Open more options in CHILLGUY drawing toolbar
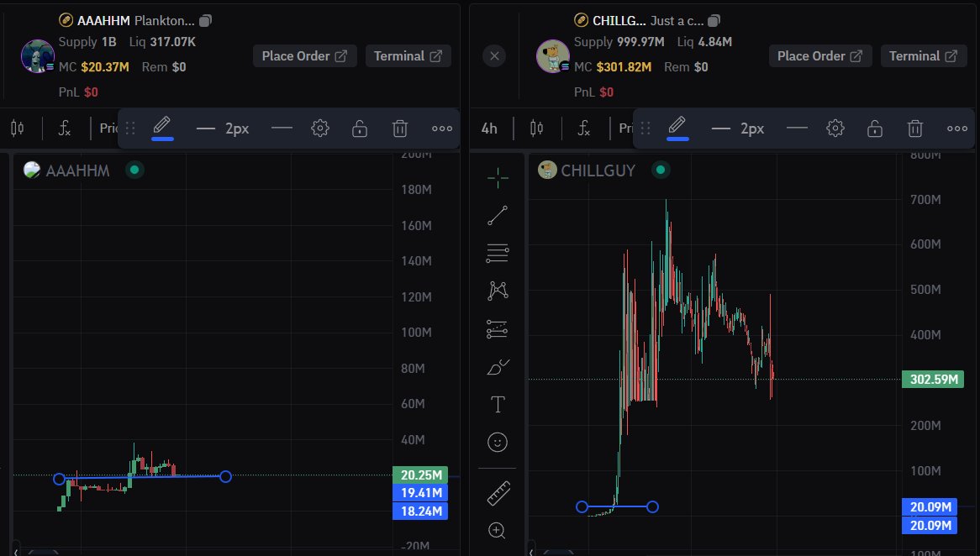 956,128
